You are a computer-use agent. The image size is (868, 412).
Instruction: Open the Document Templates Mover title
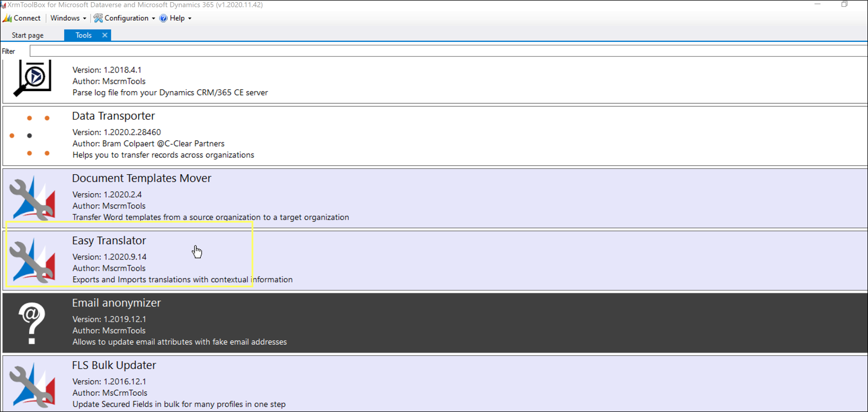(141, 178)
